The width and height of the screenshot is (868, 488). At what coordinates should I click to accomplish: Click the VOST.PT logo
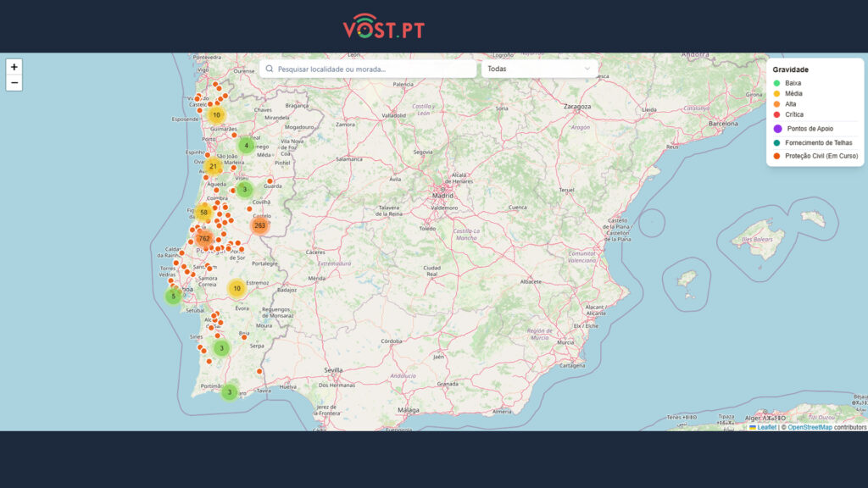pos(383,27)
